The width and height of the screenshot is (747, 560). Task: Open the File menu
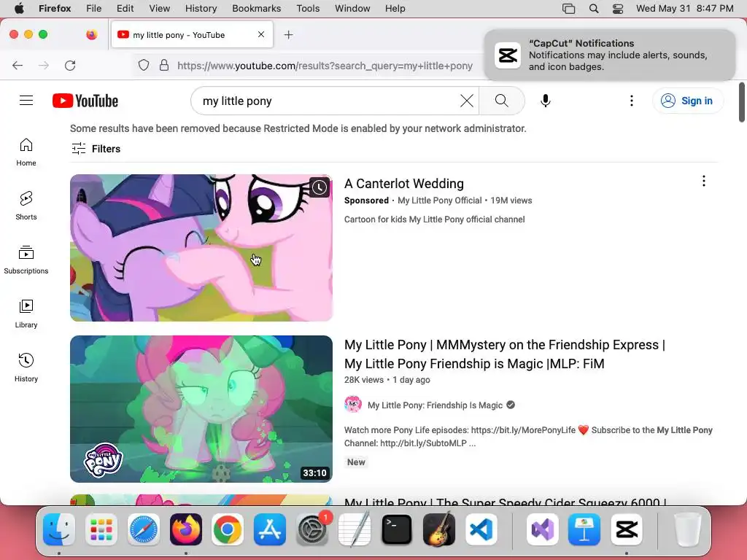click(93, 9)
